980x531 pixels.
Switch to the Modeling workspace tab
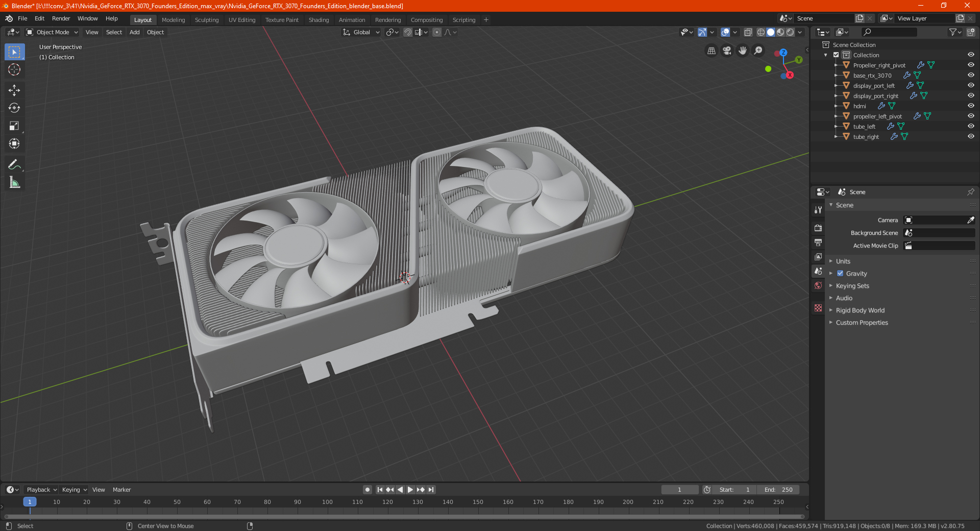pyautogui.click(x=173, y=20)
